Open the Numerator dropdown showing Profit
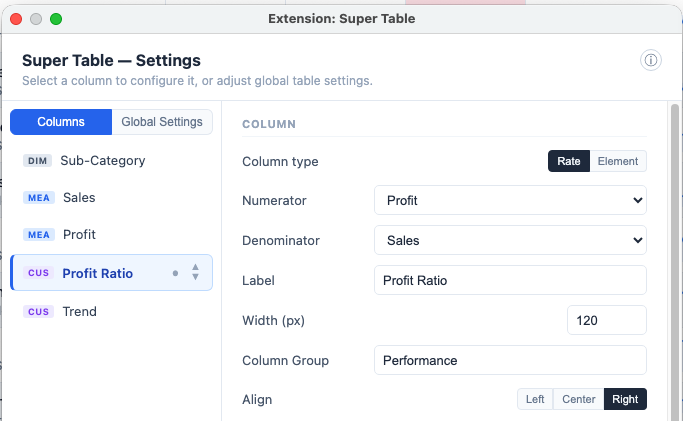The image size is (683, 421). tap(510, 200)
